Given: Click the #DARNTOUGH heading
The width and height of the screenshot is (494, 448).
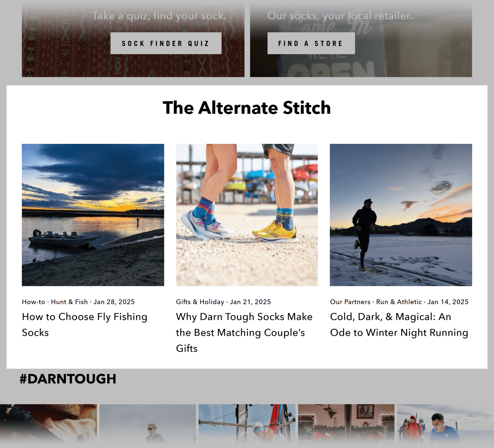Looking at the screenshot, I should coord(68,379).
